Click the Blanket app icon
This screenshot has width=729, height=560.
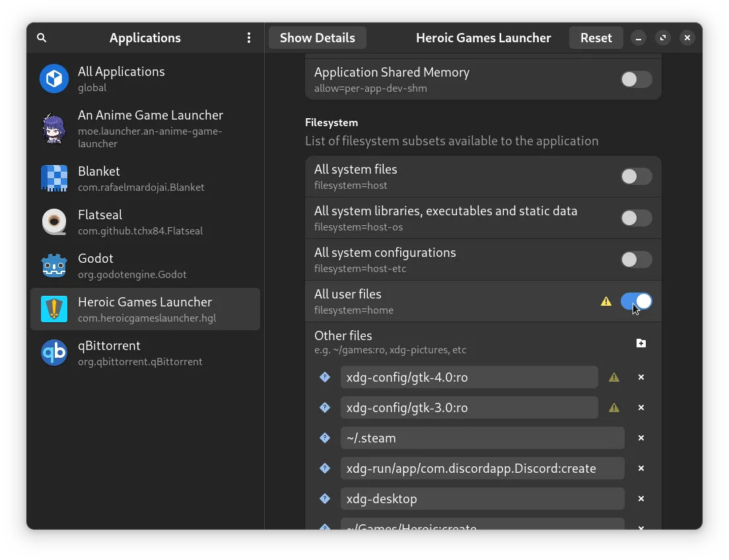[54, 178]
